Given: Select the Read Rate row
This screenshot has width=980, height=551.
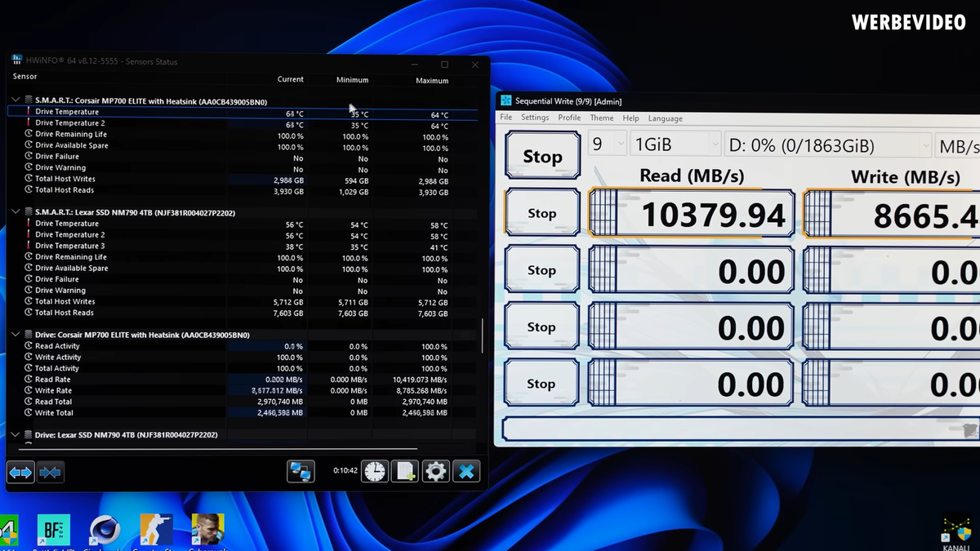Looking at the screenshot, I should point(242,380).
